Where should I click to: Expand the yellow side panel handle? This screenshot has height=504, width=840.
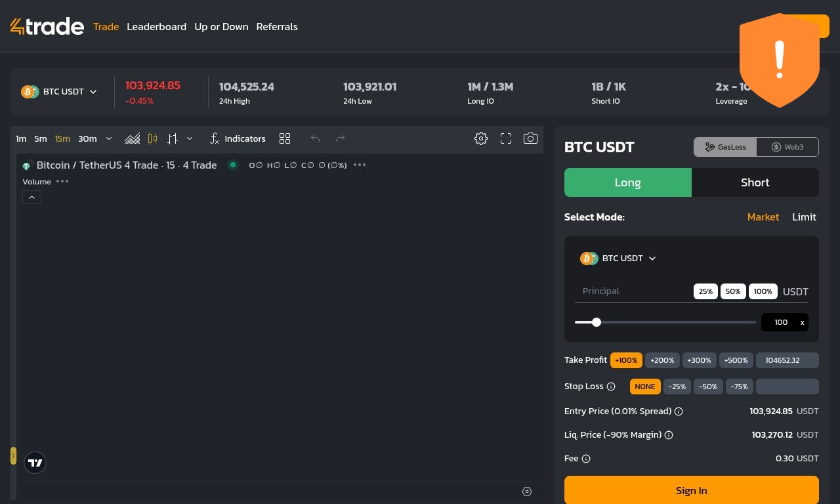tap(13, 455)
